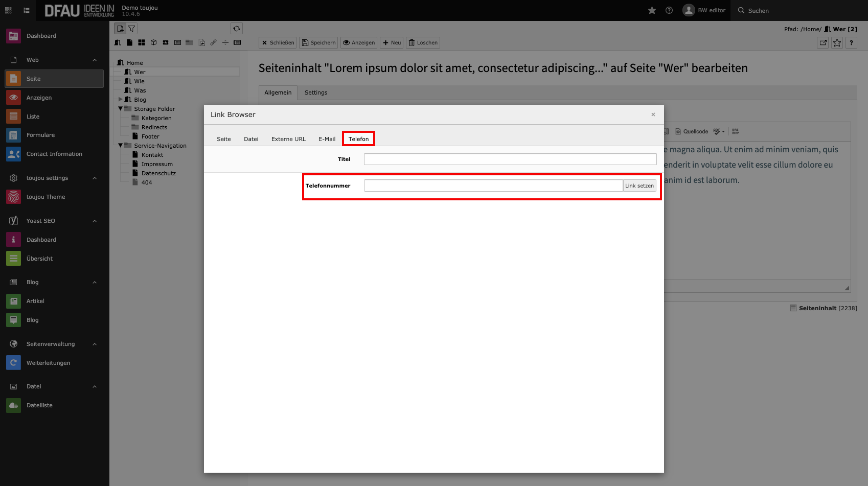Select the Seite tab in Link Browser
Screen dimensions: 868x486
(x=223, y=139)
